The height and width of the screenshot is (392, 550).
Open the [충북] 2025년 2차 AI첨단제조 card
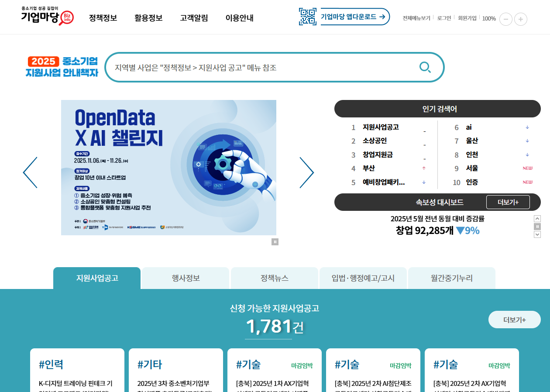click(x=373, y=370)
